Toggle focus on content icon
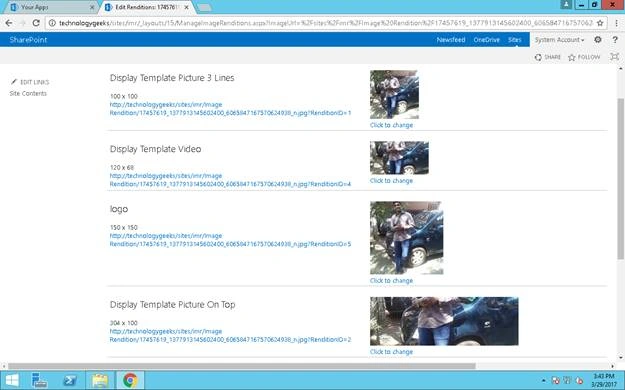The width and height of the screenshot is (625, 390). [615, 57]
